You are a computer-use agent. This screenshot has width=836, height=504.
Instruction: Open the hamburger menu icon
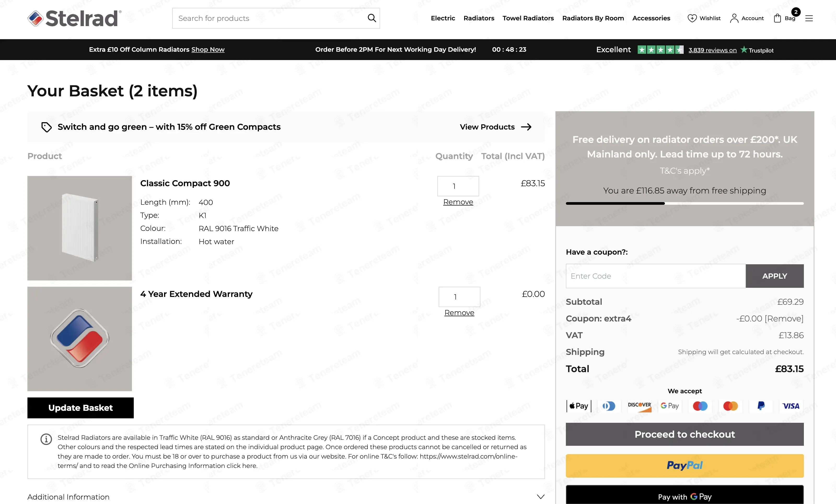(x=809, y=18)
